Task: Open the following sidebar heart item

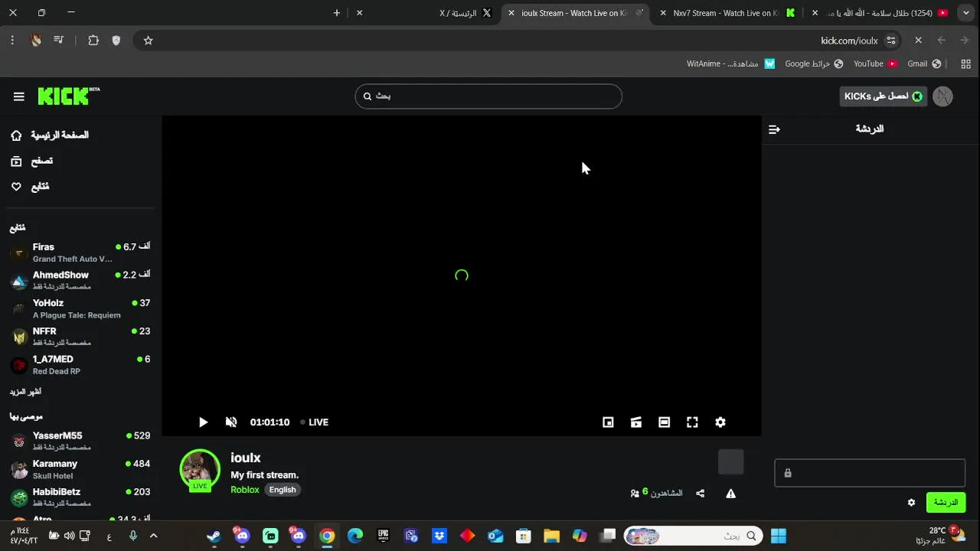Action: (x=30, y=187)
